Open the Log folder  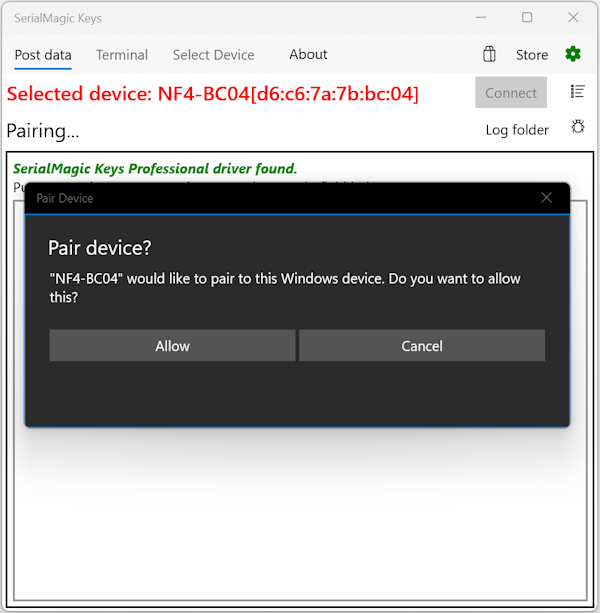(x=517, y=130)
